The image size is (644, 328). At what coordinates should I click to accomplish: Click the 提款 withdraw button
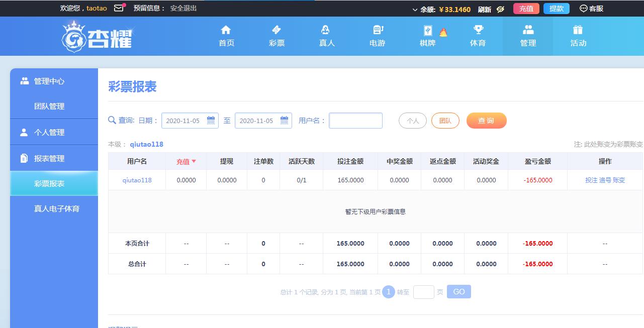point(557,9)
